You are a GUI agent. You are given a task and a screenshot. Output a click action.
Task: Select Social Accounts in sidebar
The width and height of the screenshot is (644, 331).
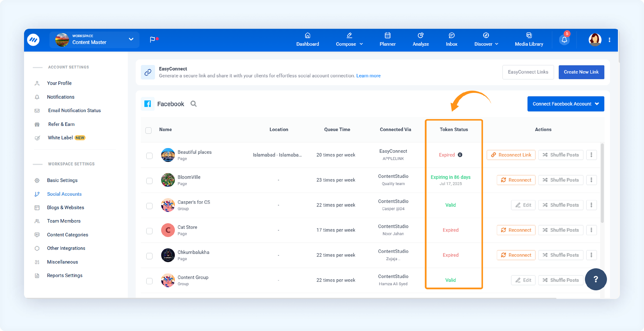coord(64,194)
